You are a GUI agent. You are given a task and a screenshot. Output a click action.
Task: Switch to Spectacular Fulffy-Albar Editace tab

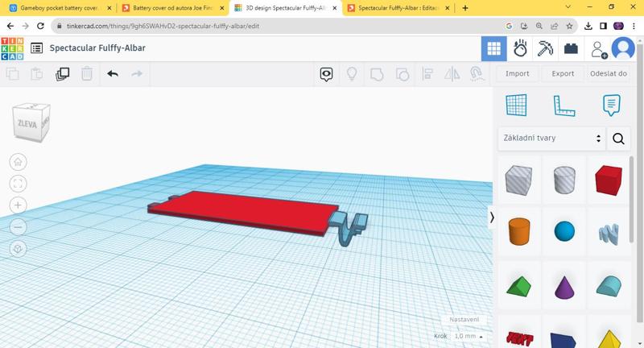[x=399, y=8]
